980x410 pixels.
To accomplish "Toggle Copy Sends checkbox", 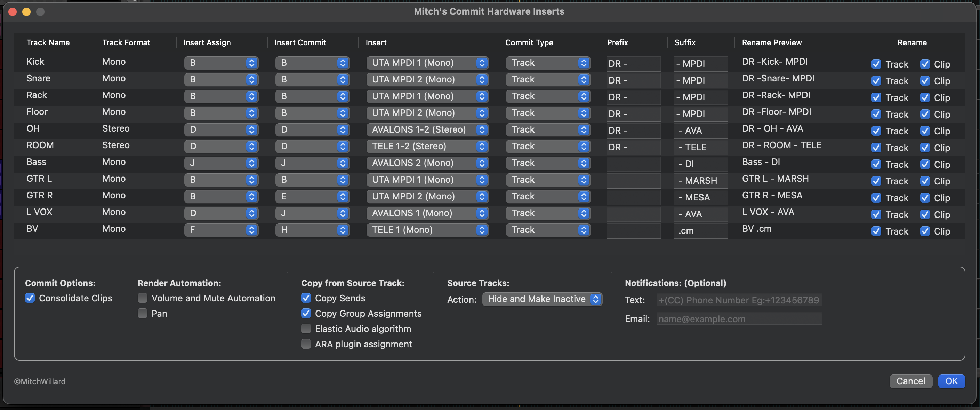I will [x=306, y=298].
